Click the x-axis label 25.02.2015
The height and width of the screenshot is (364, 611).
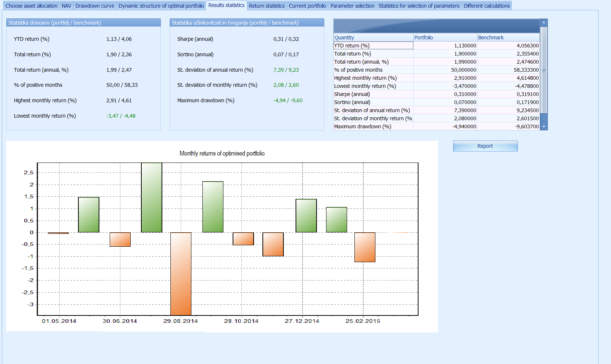[363, 321]
